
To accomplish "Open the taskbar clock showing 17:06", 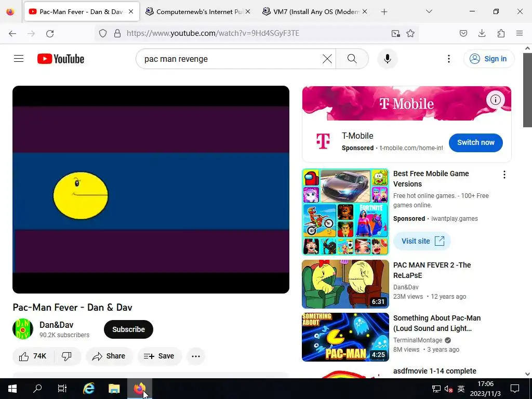I will point(485,389).
